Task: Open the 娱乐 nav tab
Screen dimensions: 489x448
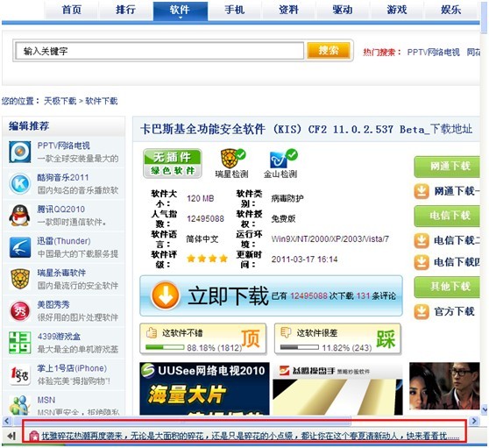Action: point(450,10)
